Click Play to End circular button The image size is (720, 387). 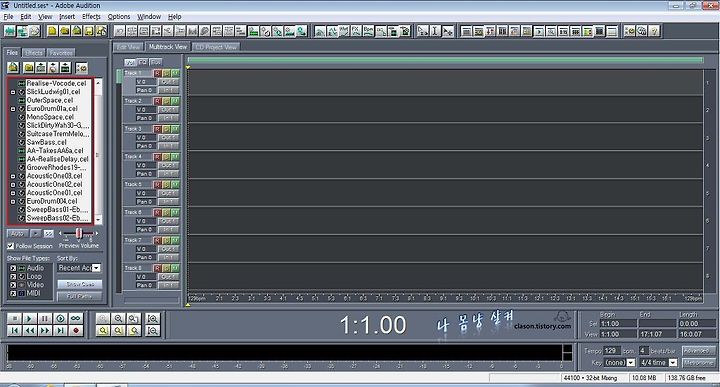[60, 318]
